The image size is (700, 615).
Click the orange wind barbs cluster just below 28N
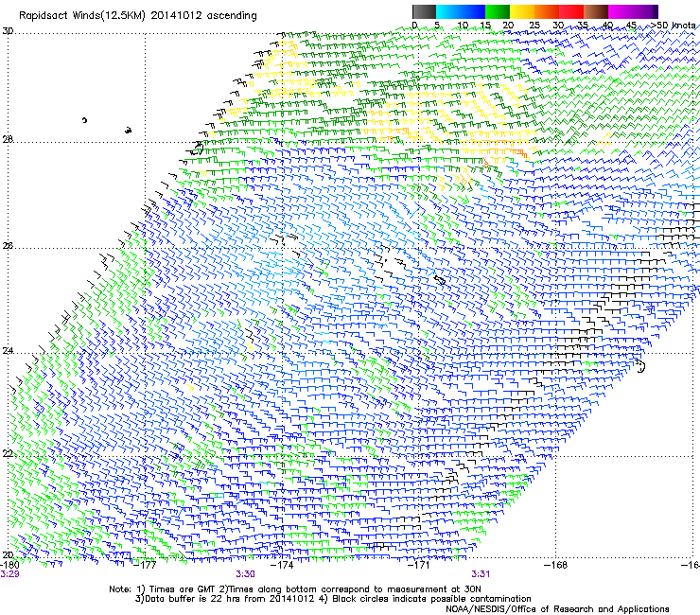click(520, 154)
